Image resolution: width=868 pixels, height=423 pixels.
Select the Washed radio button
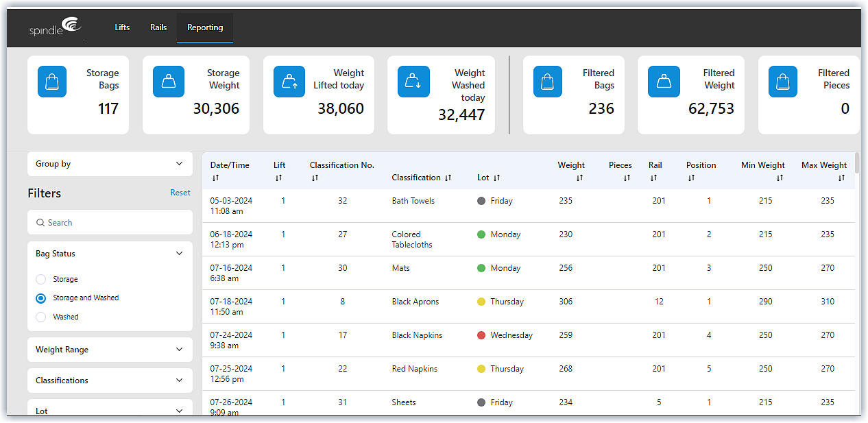point(40,317)
